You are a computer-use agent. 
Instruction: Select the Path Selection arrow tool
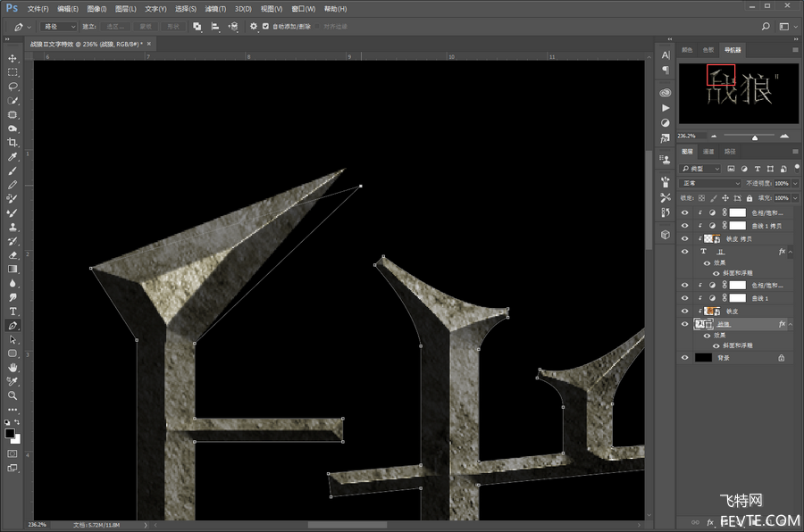click(x=13, y=339)
